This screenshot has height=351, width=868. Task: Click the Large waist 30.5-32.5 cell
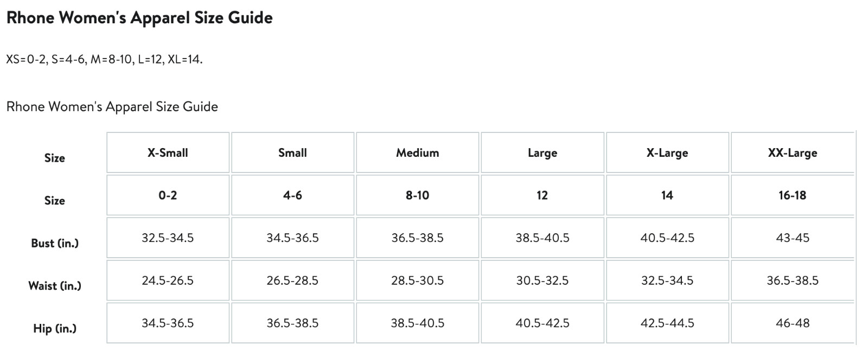(x=542, y=280)
